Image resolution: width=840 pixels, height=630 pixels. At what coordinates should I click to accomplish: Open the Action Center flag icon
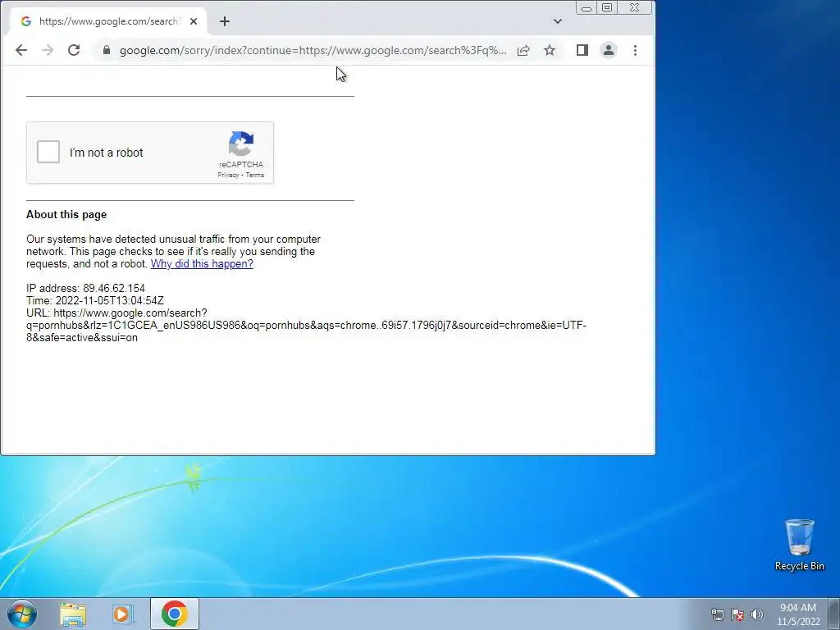coord(737,614)
